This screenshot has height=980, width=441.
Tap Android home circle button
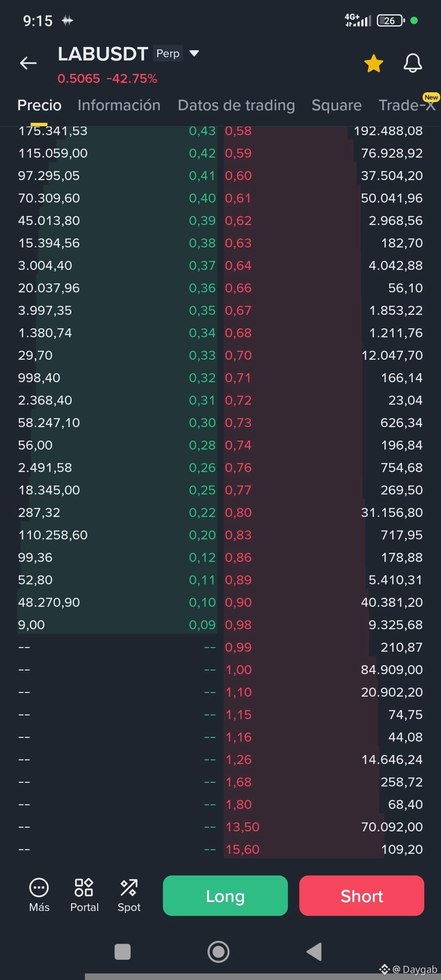tap(218, 951)
